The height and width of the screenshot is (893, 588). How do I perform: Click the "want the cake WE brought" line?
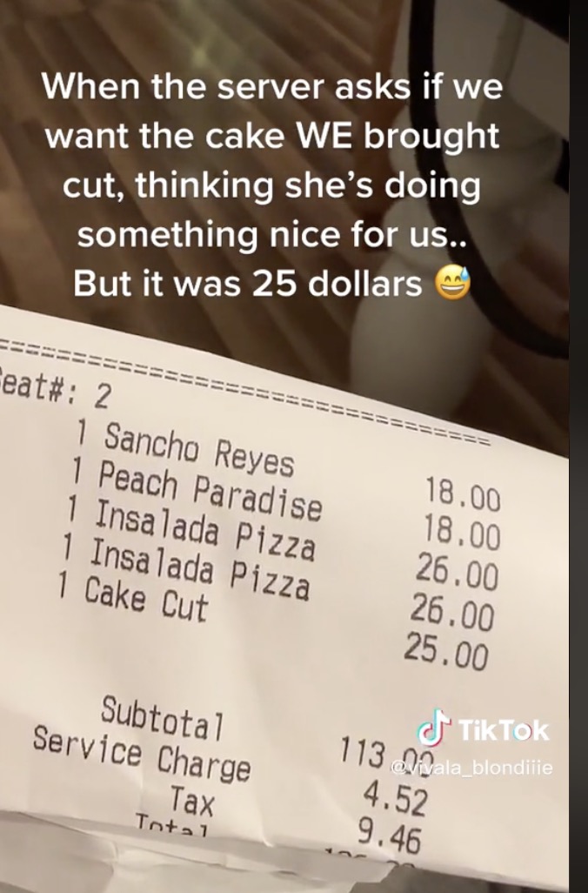[272, 136]
